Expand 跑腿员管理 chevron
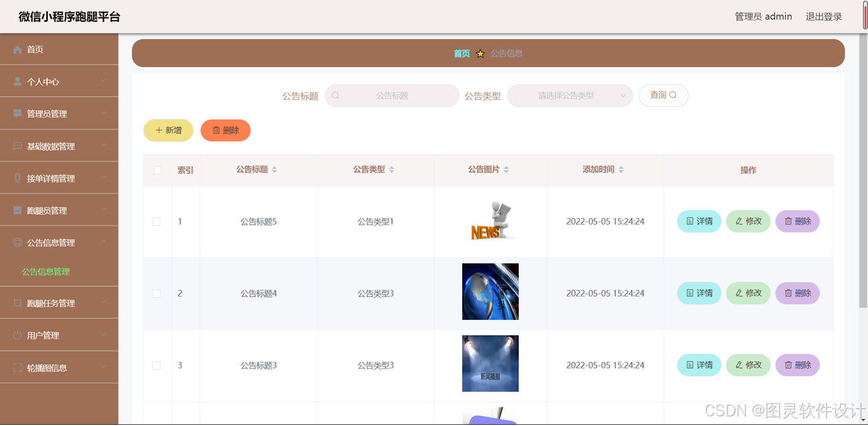This screenshot has width=868, height=426. pyautogui.click(x=103, y=210)
